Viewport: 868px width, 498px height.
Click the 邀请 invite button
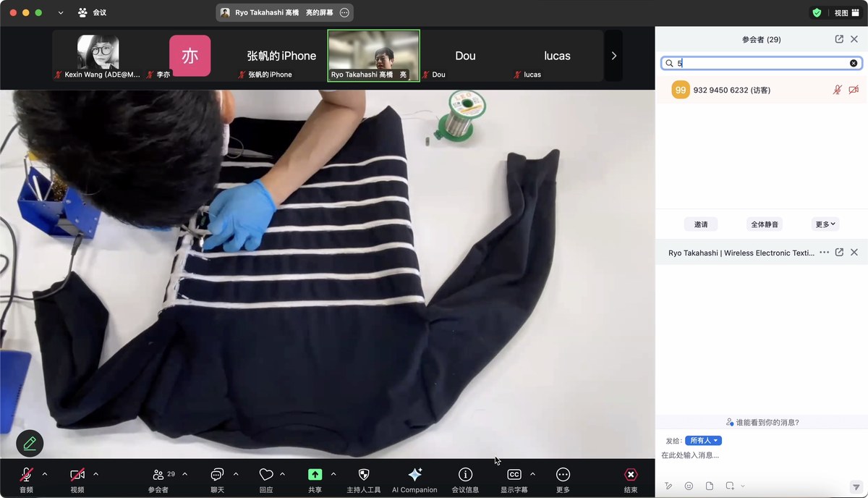(x=701, y=224)
